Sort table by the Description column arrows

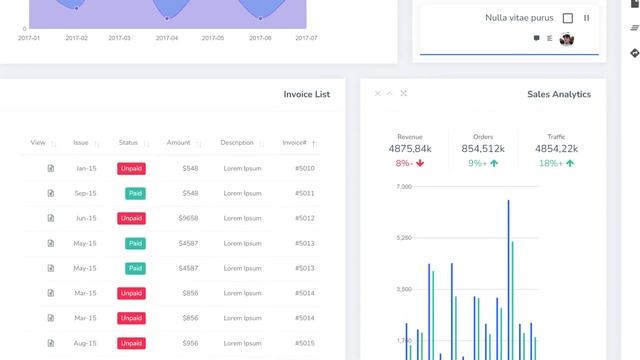[261, 143]
